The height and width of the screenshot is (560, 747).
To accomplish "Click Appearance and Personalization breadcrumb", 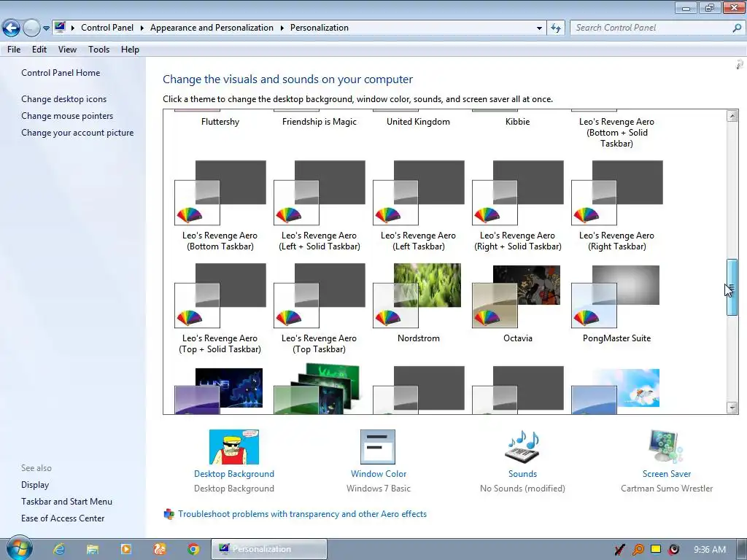I will click(212, 28).
